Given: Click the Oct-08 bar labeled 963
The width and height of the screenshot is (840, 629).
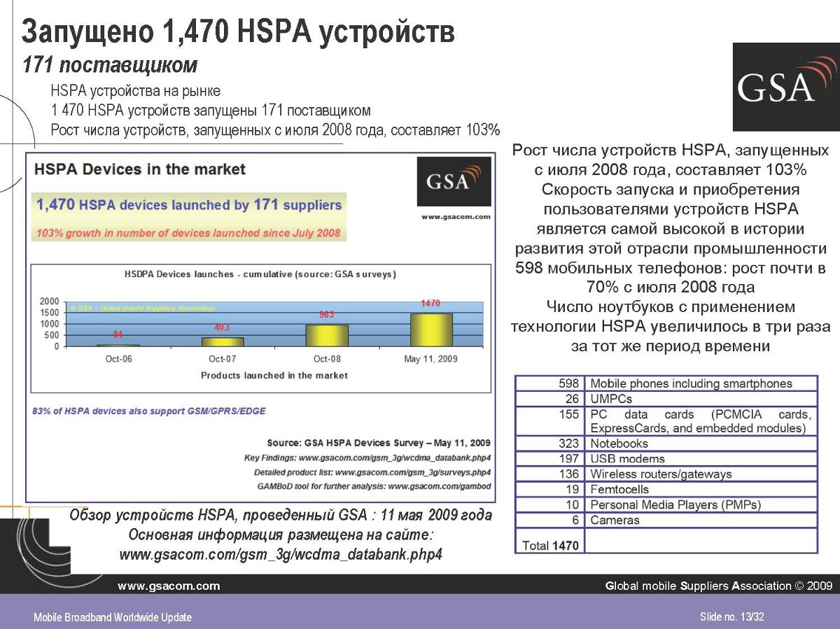Looking at the screenshot, I should click(x=326, y=334).
